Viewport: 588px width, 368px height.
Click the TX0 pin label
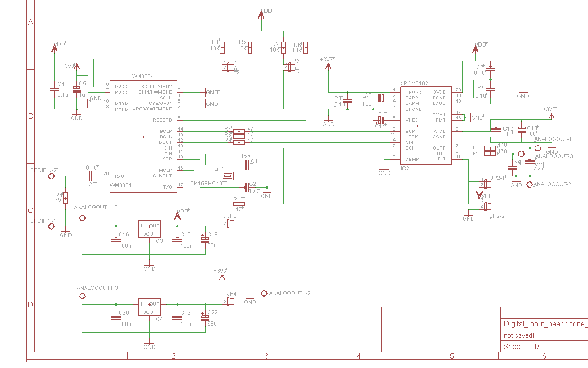[167, 187]
